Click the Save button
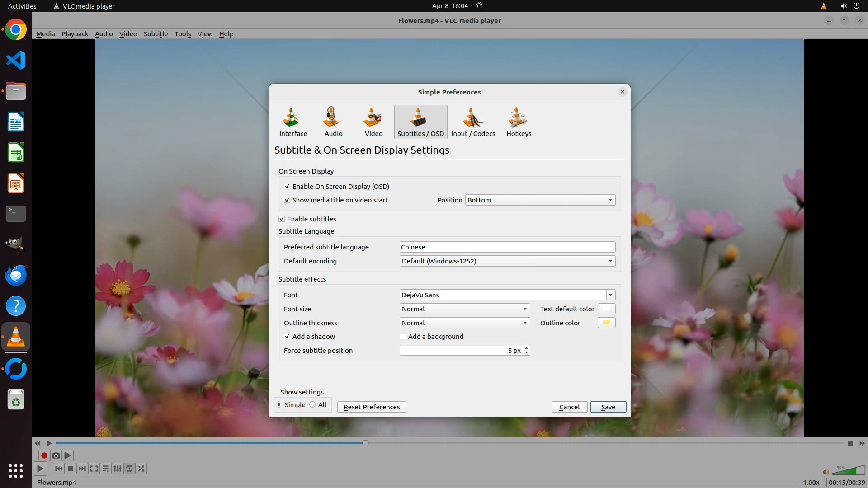The width and height of the screenshot is (868, 488). tap(608, 407)
